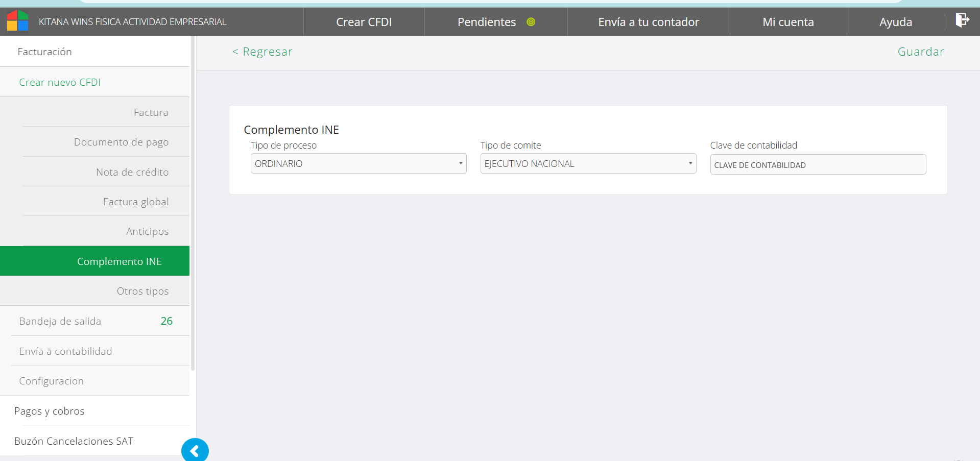
Task: Open the Ayuda menu
Action: point(895,22)
